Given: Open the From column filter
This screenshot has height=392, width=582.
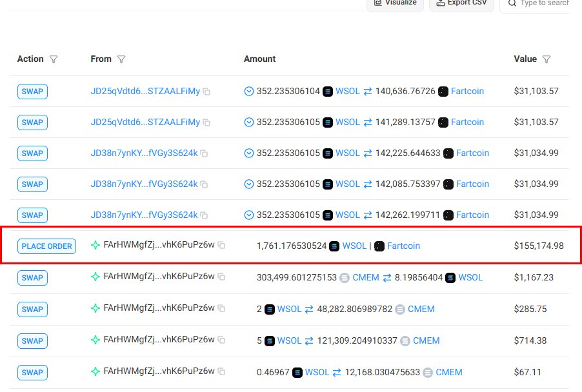Looking at the screenshot, I should (121, 59).
